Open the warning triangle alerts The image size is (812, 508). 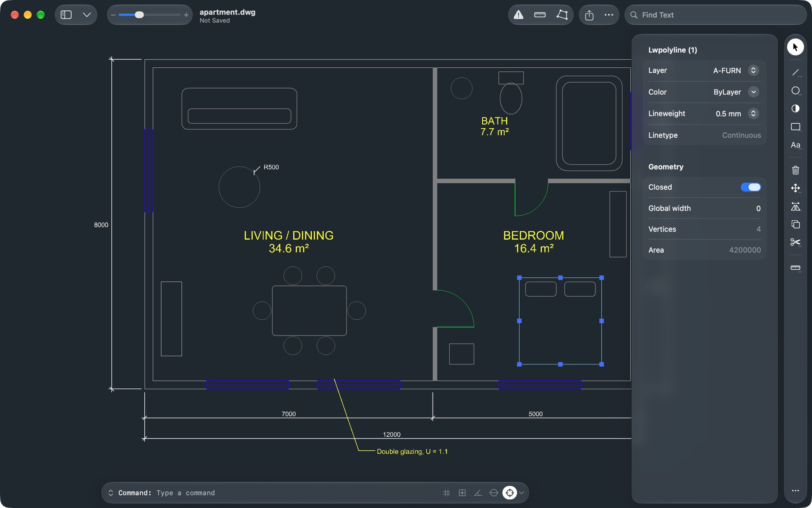[519, 15]
